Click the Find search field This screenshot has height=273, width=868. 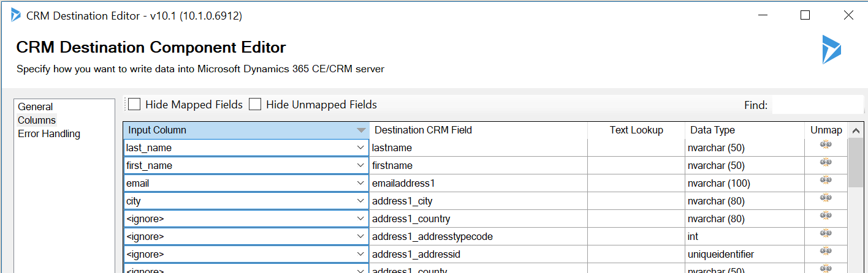coord(817,105)
